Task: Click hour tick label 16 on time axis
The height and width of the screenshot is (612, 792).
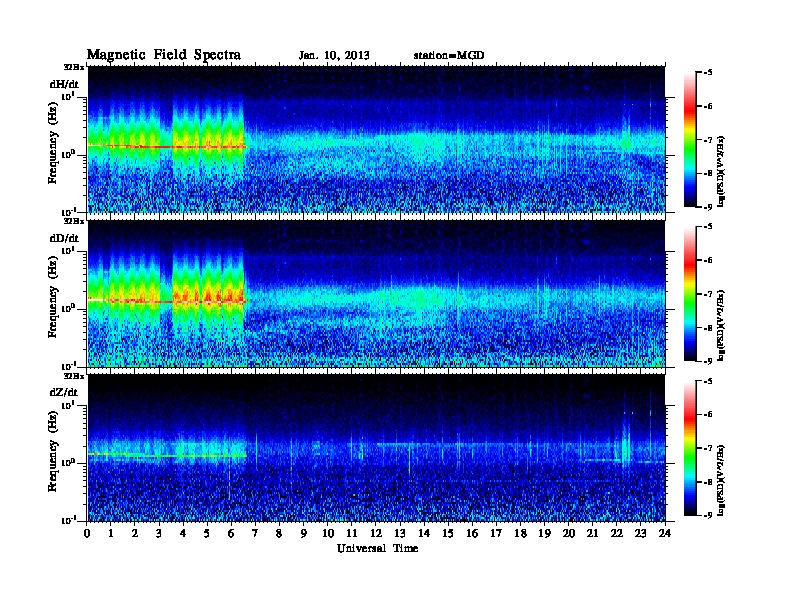Action: 472,534
